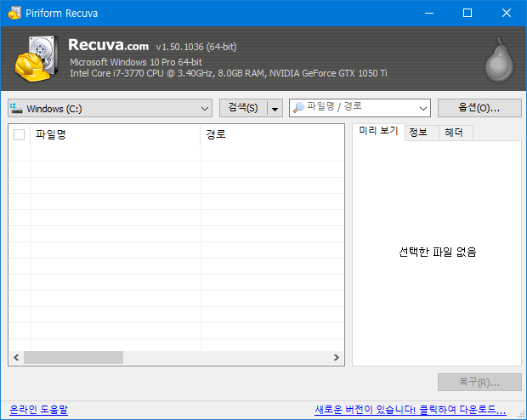Image resolution: width=527 pixels, height=420 pixels.
Task: Sort by the 경로 column header
Action: pyautogui.click(x=272, y=135)
